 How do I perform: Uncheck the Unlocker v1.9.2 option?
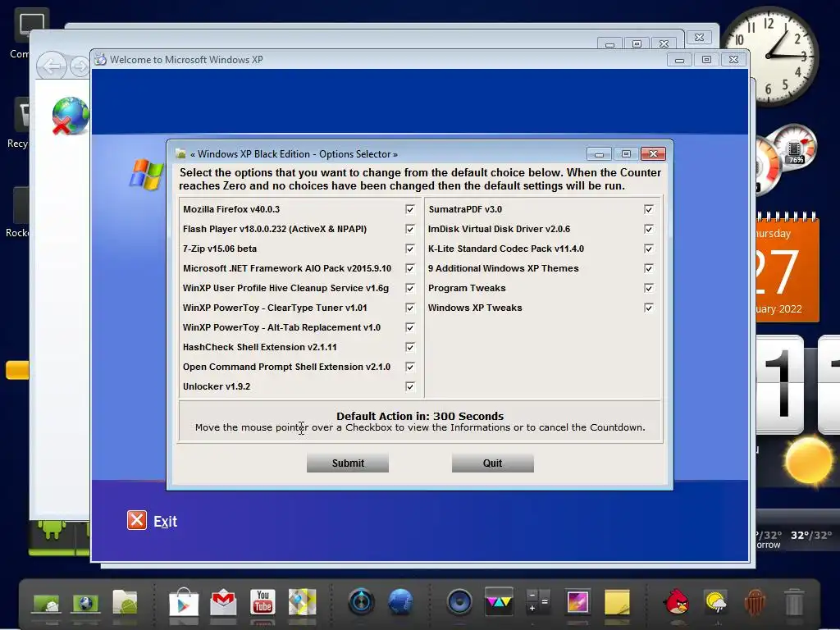pos(410,387)
